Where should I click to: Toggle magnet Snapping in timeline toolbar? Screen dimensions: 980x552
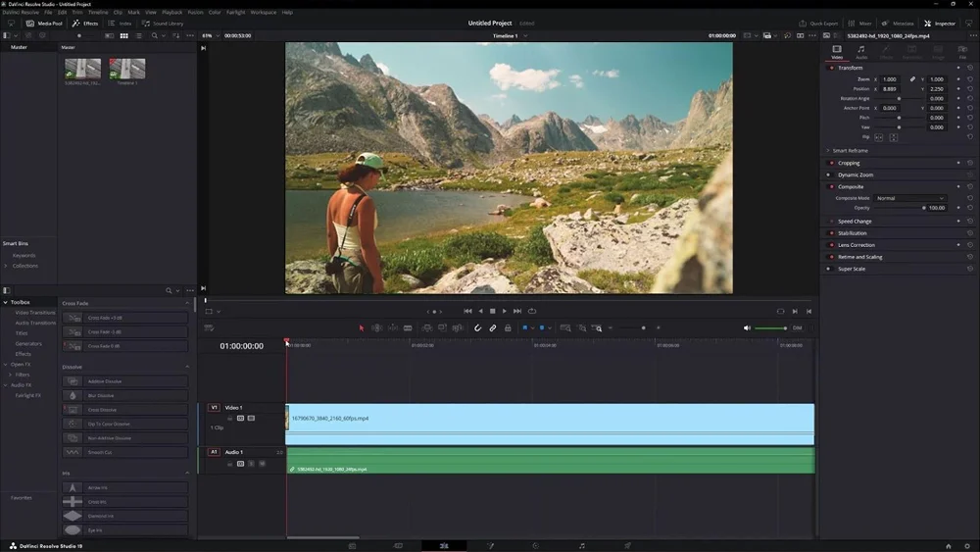point(477,328)
